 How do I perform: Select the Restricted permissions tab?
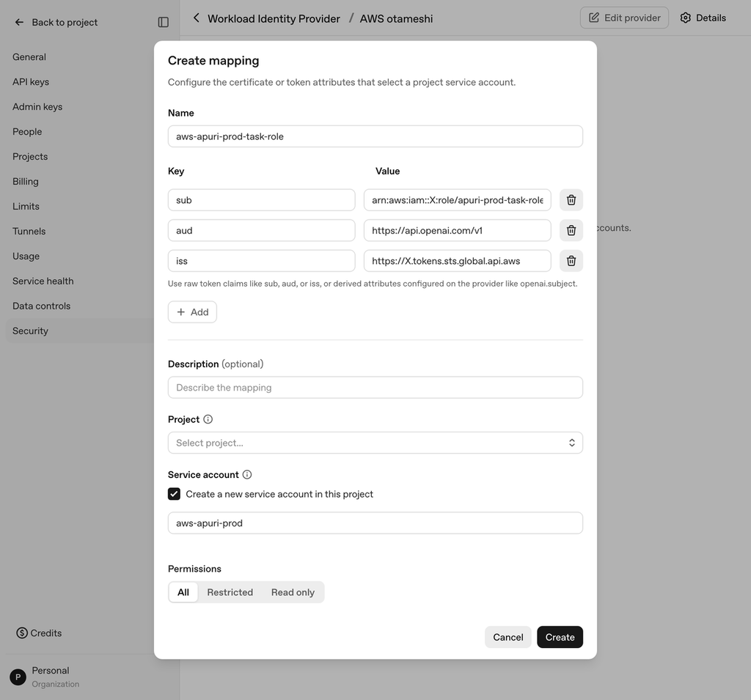coord(230,592)
